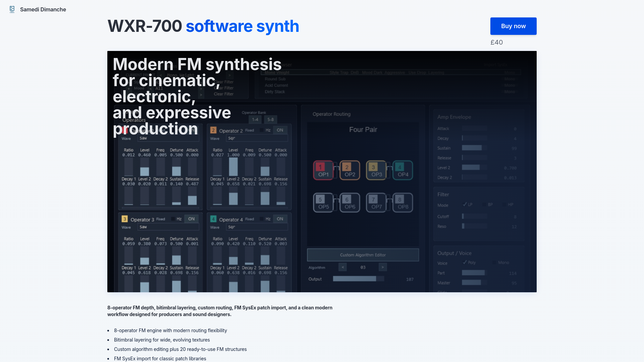This screenshot has width=644, height=362.
Task: Select the OP8 routing node
Action: pos(402,203)
